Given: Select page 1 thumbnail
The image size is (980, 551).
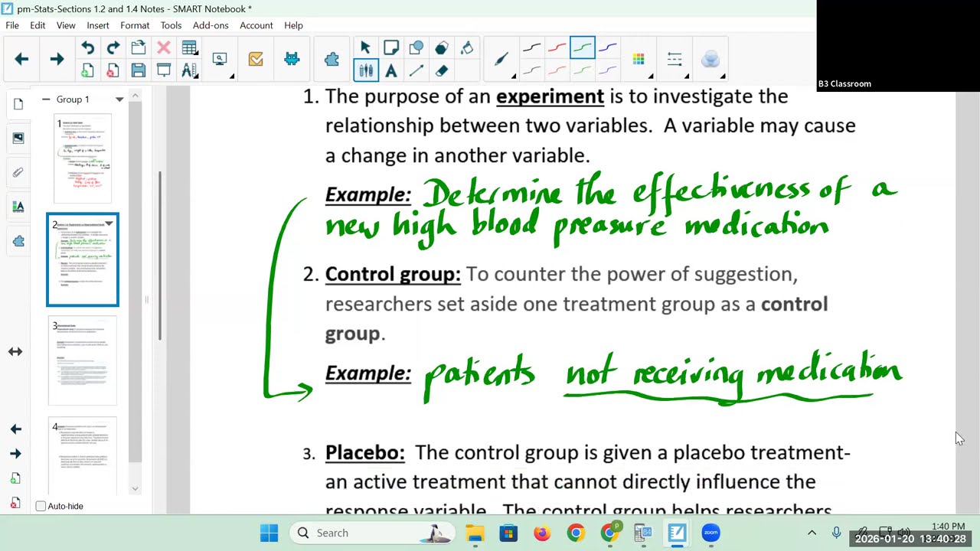Looking at the screenshot, I should pos(83,158).
